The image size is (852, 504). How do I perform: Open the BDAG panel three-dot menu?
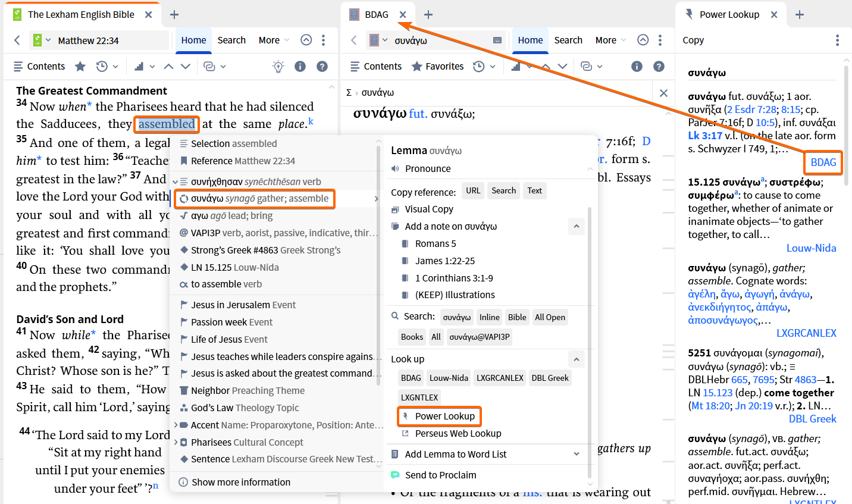point(660,40)
